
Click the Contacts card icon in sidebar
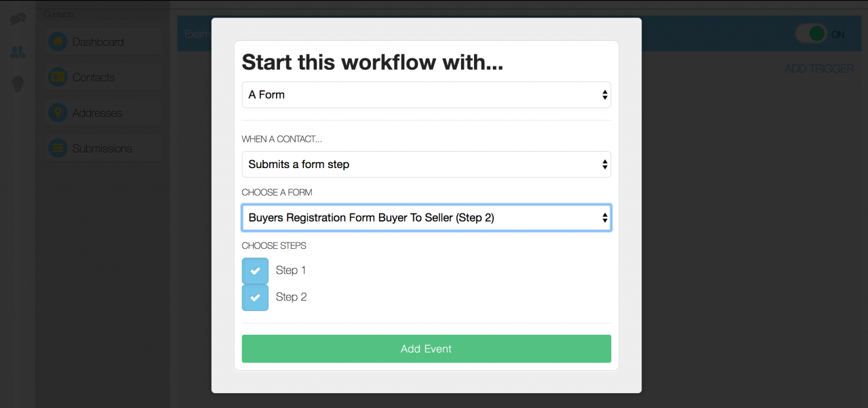pos(57,77)
